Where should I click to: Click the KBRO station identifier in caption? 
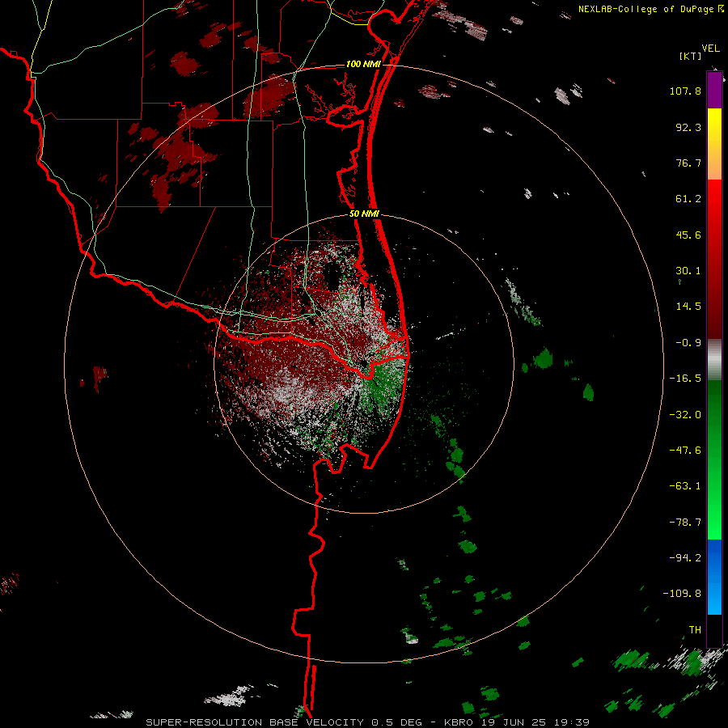(x=459, y=722)
